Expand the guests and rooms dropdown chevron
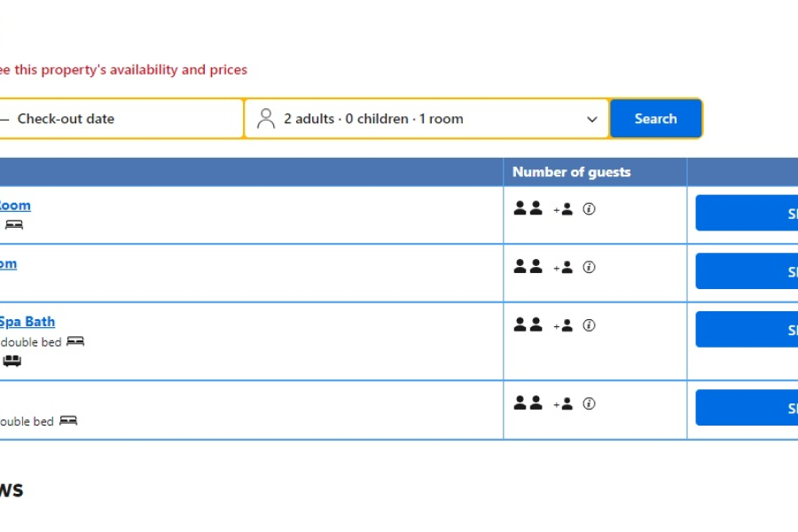 tap(592, 120)
